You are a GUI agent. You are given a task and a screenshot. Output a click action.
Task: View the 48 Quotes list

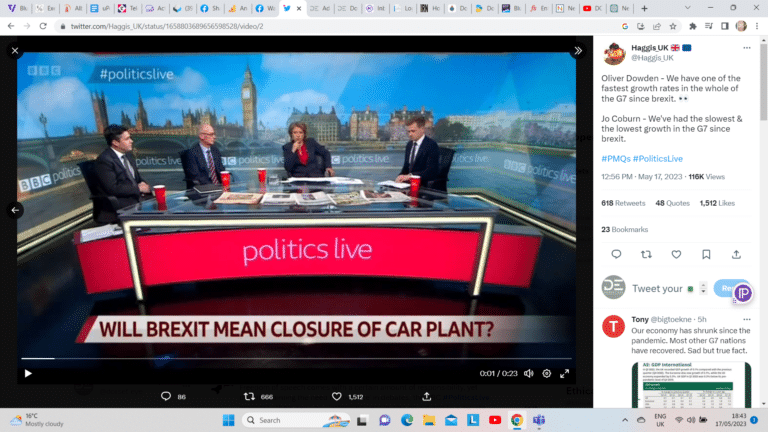672,203
